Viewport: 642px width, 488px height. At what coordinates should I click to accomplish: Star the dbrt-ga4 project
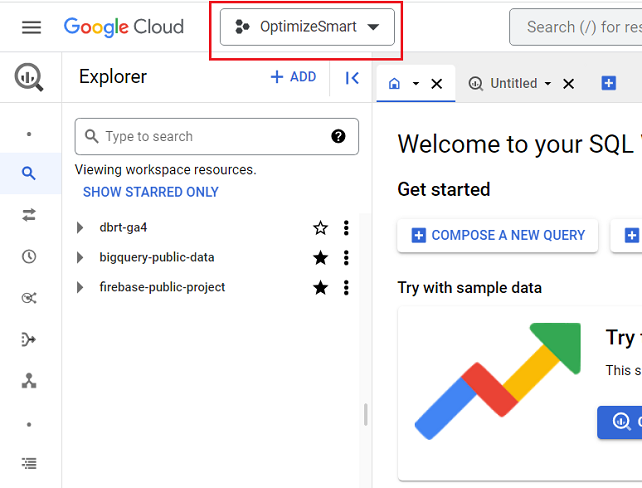[320, 228]
